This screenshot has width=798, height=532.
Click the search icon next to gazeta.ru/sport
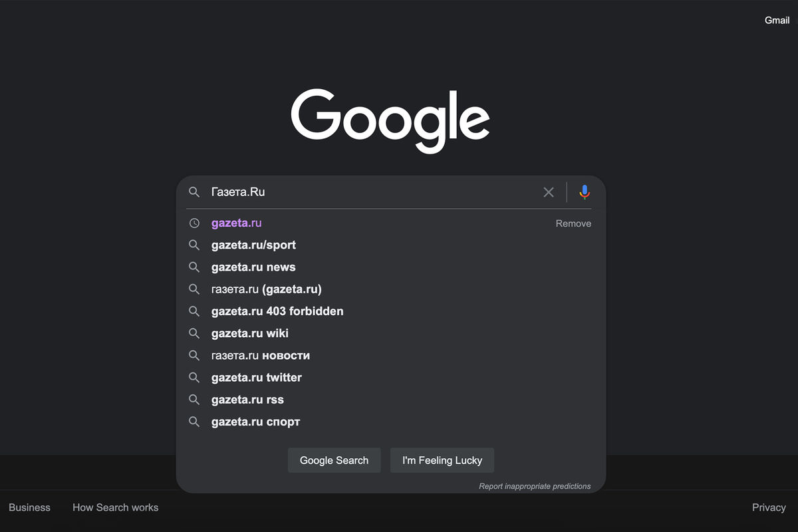[194, 245]
